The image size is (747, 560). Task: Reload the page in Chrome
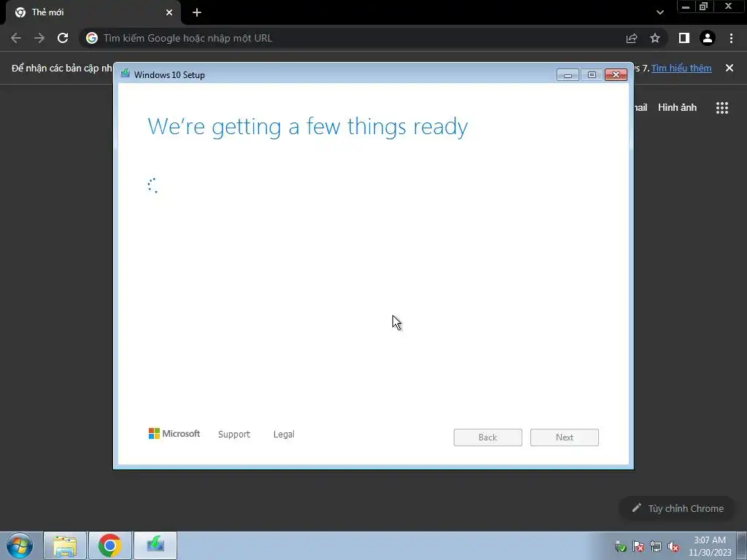coord(63,38)
